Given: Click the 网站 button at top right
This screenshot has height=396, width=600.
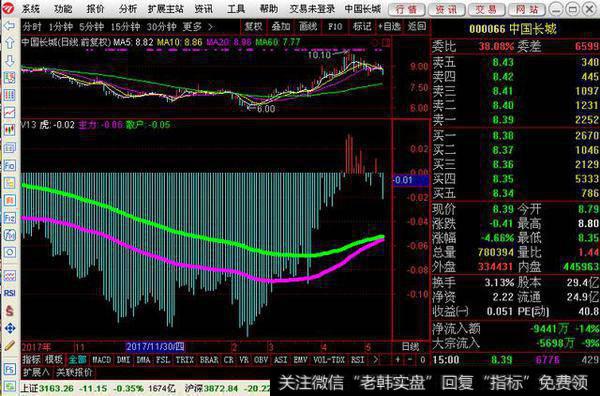Looking at the screenshot, I should (x=527, y=9).
